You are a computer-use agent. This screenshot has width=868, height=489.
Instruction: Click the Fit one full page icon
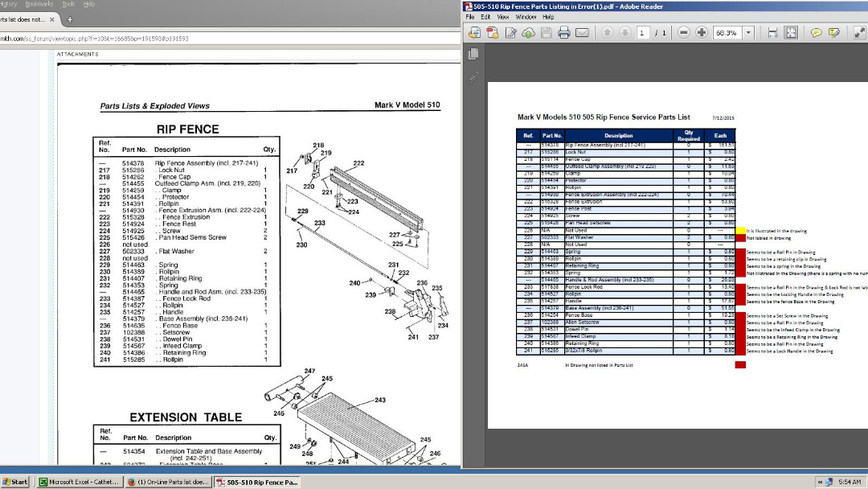[x=791, y=33]
